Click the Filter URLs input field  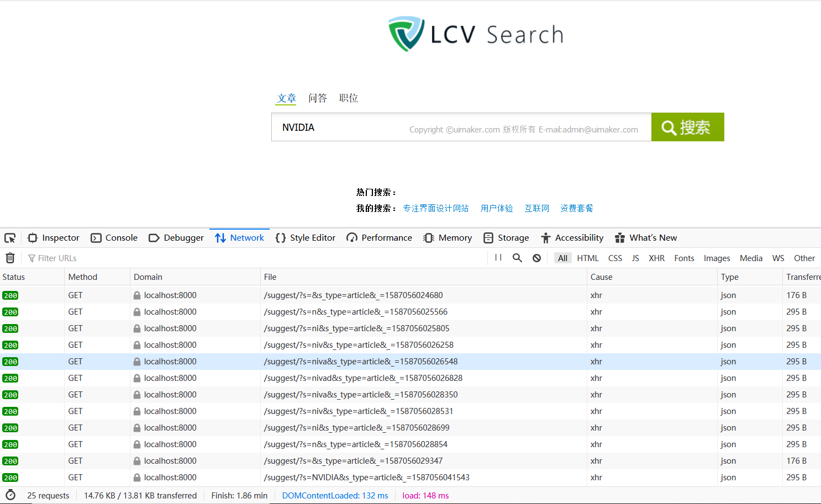point(254,258)
